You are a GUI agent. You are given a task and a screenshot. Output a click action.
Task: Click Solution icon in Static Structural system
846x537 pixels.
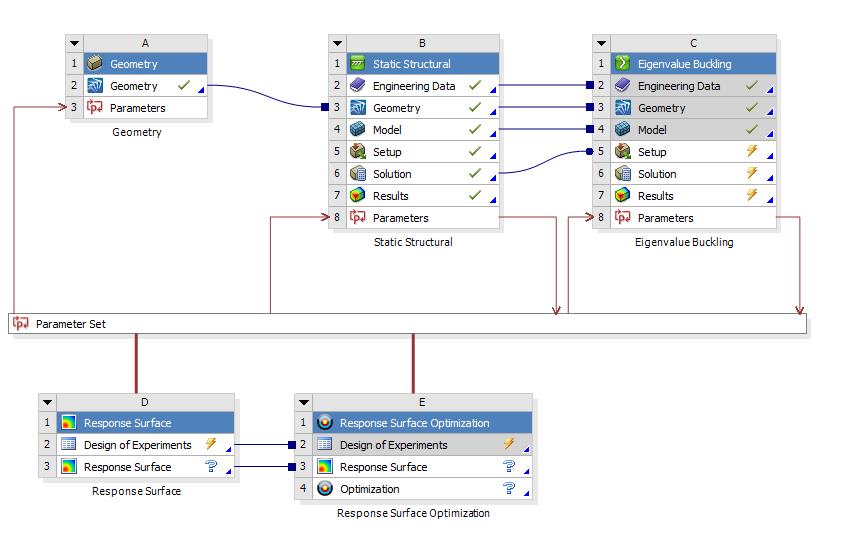[358, 174]
